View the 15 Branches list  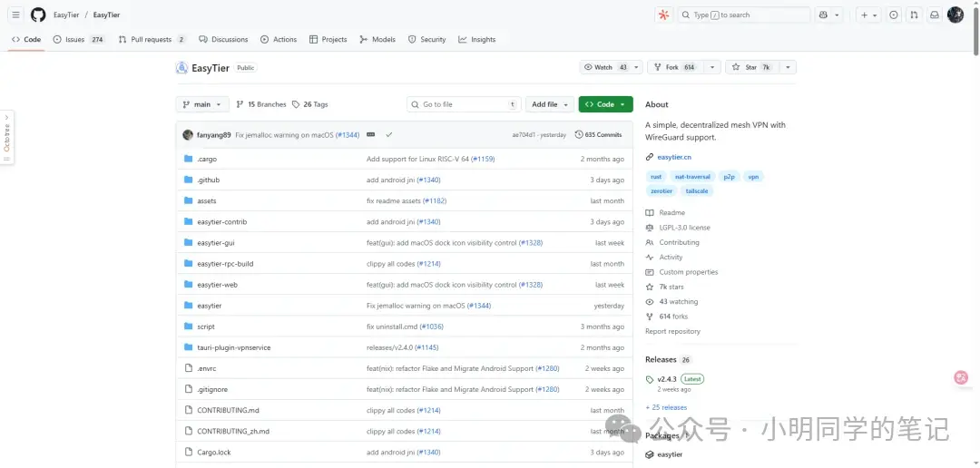click(261, 104)
